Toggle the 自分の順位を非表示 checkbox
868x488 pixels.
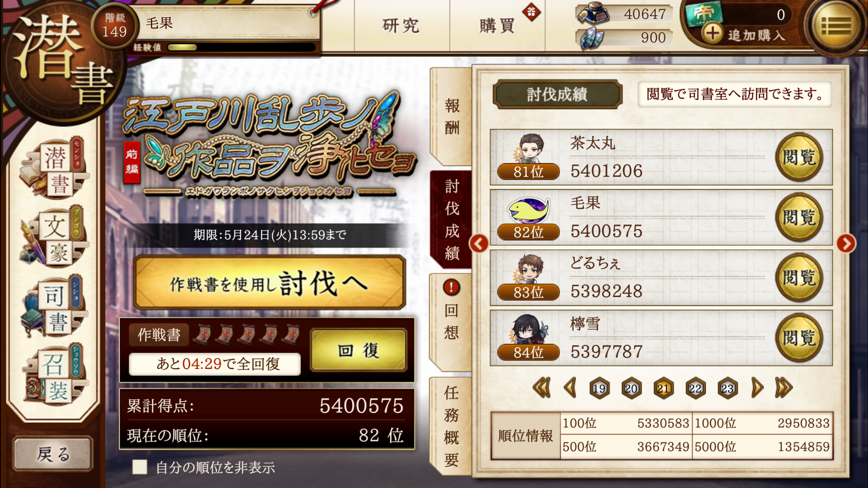click(x=139, y=467)
